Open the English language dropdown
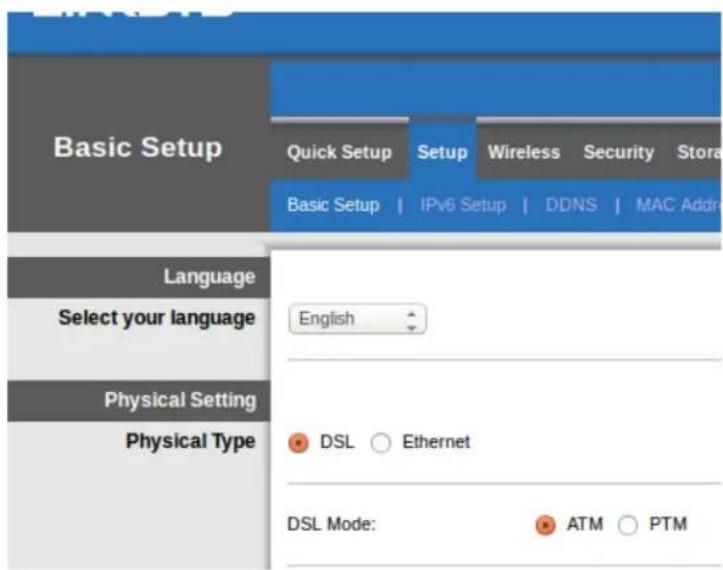This screenshot has height=570, width=723. coord(357,319)
